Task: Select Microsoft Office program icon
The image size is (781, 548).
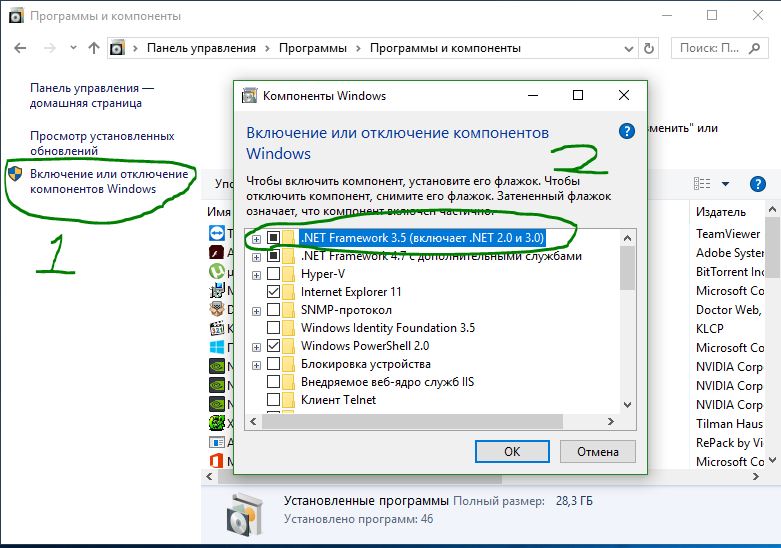Action: pyautogui.click(x=217, y=461)
